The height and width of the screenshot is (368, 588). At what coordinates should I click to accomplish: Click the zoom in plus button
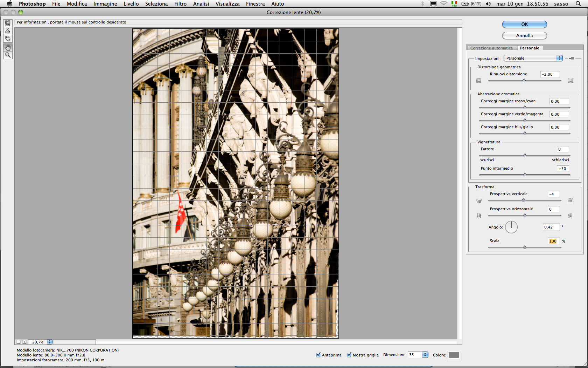pos(24,342)
